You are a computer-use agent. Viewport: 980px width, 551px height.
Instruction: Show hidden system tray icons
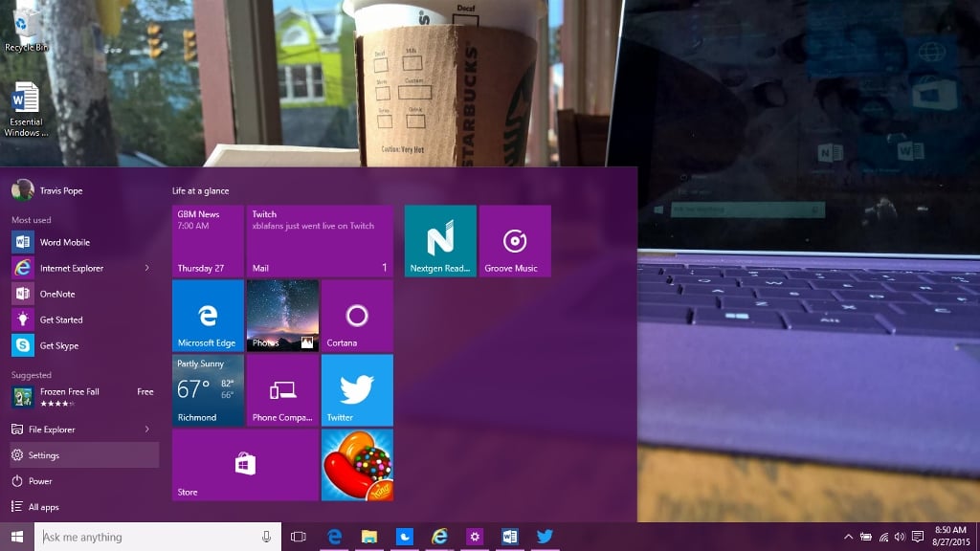[848, 537]
